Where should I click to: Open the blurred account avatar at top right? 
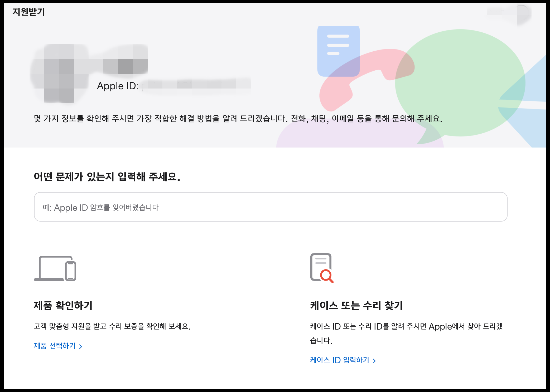click(x=522, y=13)
